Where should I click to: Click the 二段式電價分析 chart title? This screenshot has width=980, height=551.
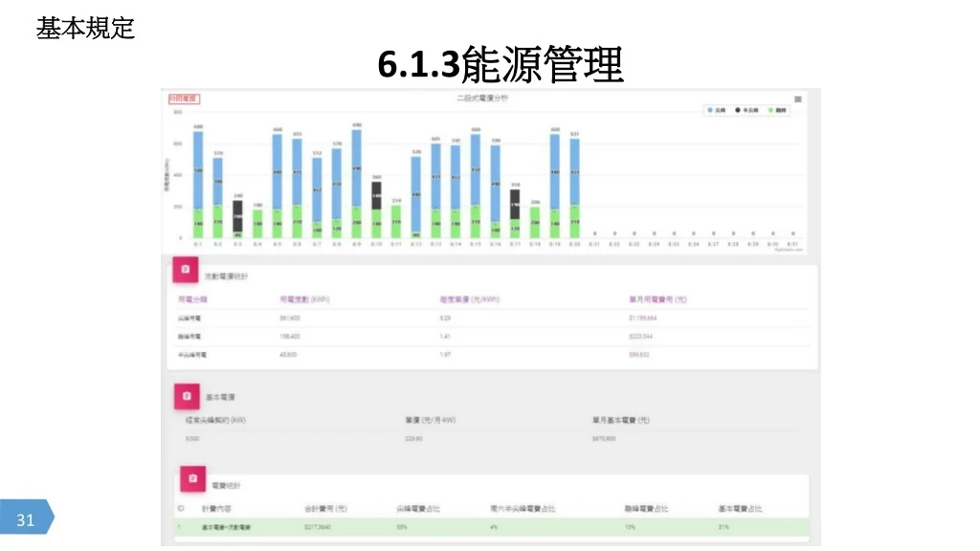tap(482, 99)
